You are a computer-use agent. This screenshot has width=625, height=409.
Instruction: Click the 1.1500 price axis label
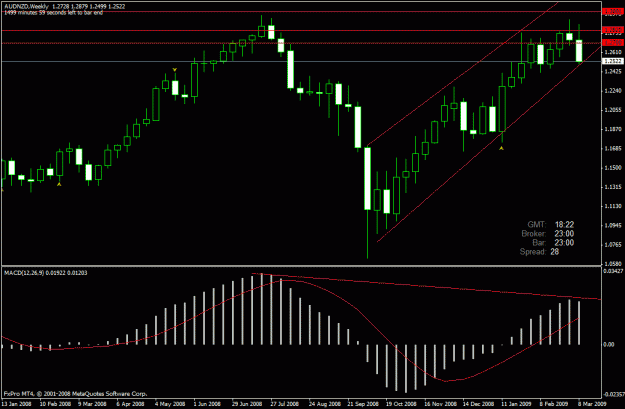613,168
